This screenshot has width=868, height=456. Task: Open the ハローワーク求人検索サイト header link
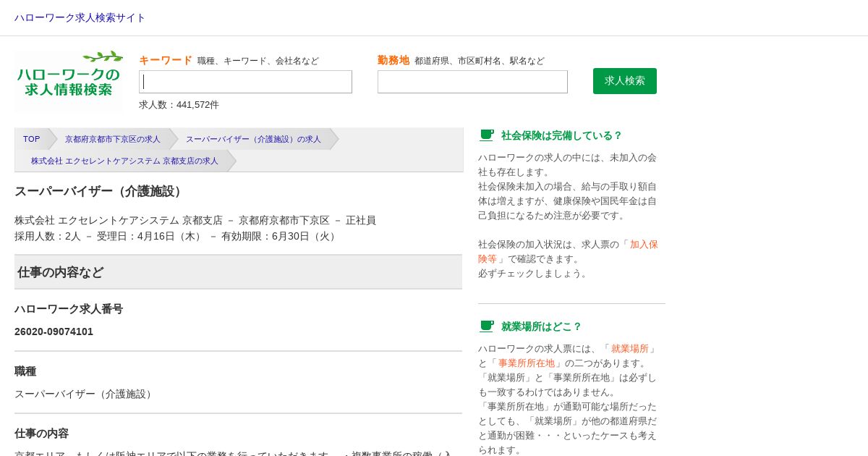pos(80,17)
